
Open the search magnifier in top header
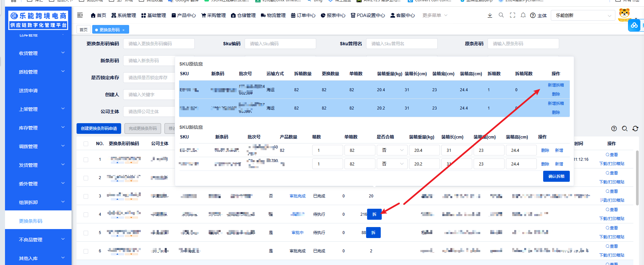pyautogui.click(x=501, y=15)
